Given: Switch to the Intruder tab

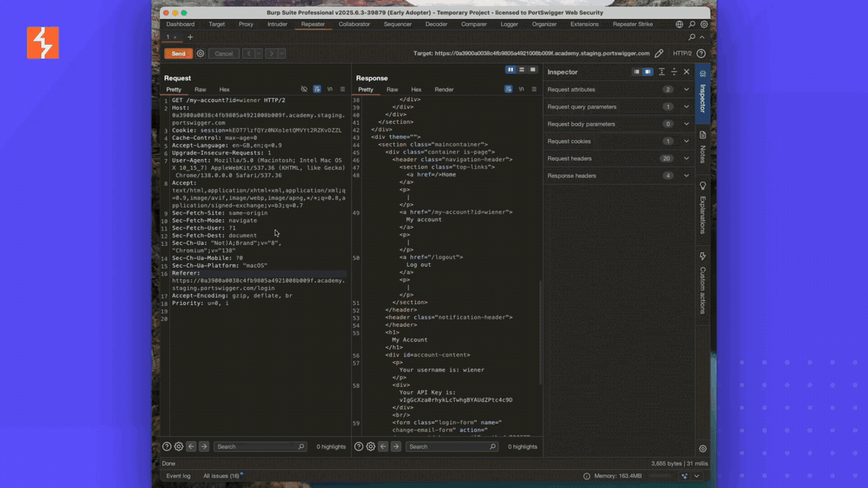Looking at the screenshot, I should (277, 24).
